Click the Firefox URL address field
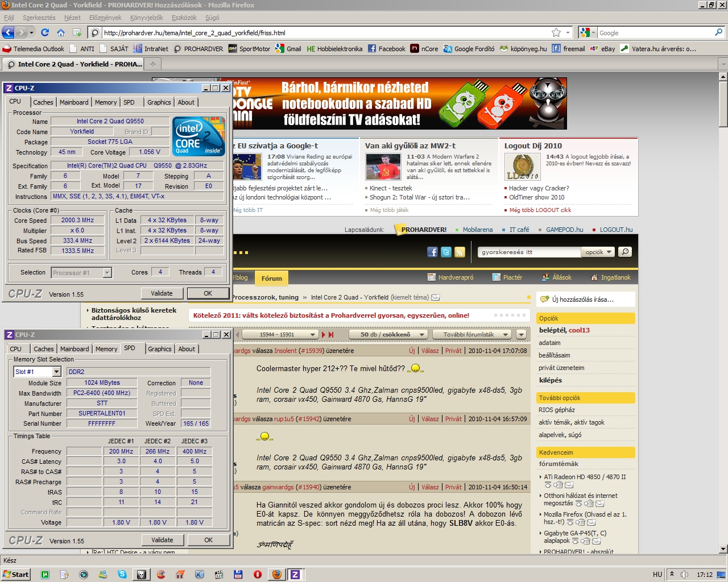 (326, 32)
